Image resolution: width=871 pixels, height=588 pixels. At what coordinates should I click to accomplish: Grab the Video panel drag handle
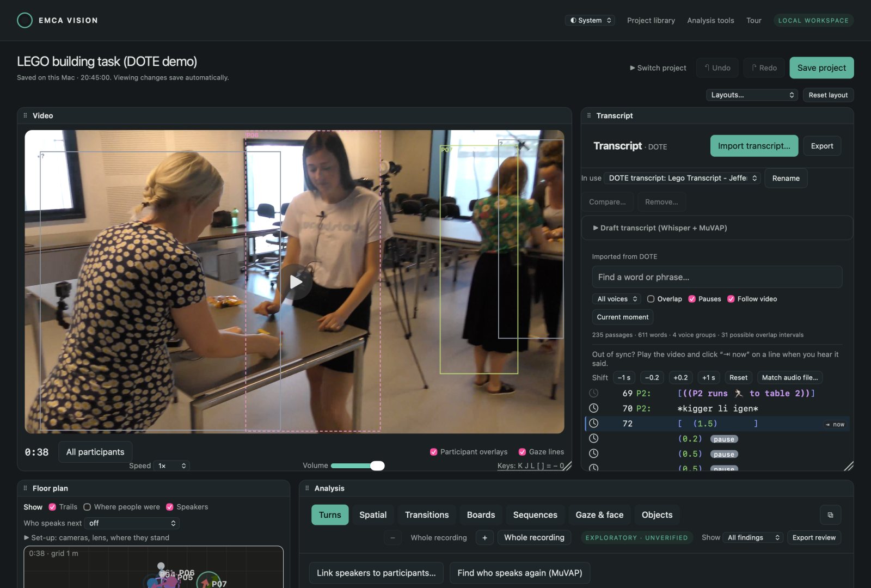(25, 115)
